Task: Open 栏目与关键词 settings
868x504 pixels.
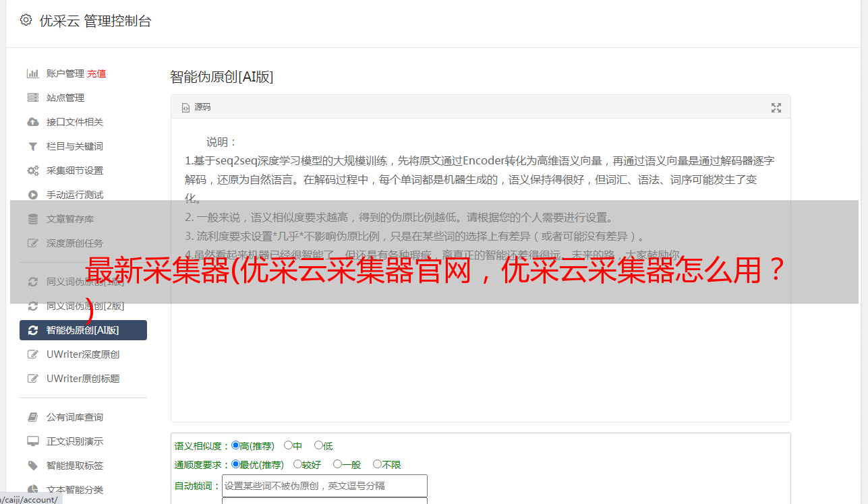Action: point(75,146)
